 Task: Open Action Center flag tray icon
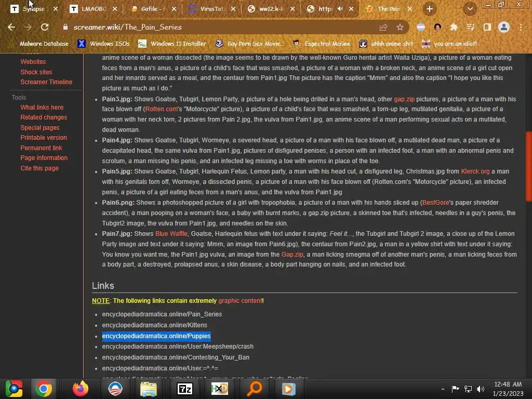click(455, 389)
